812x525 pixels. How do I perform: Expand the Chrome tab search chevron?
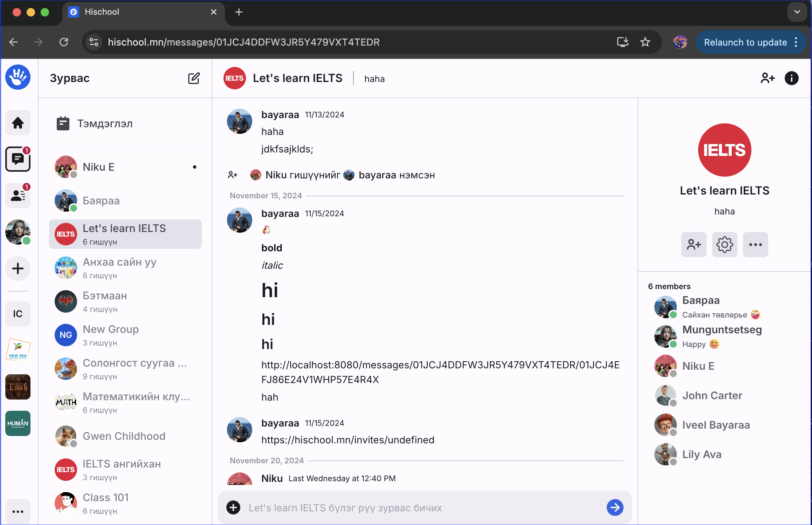pos(797,12)
